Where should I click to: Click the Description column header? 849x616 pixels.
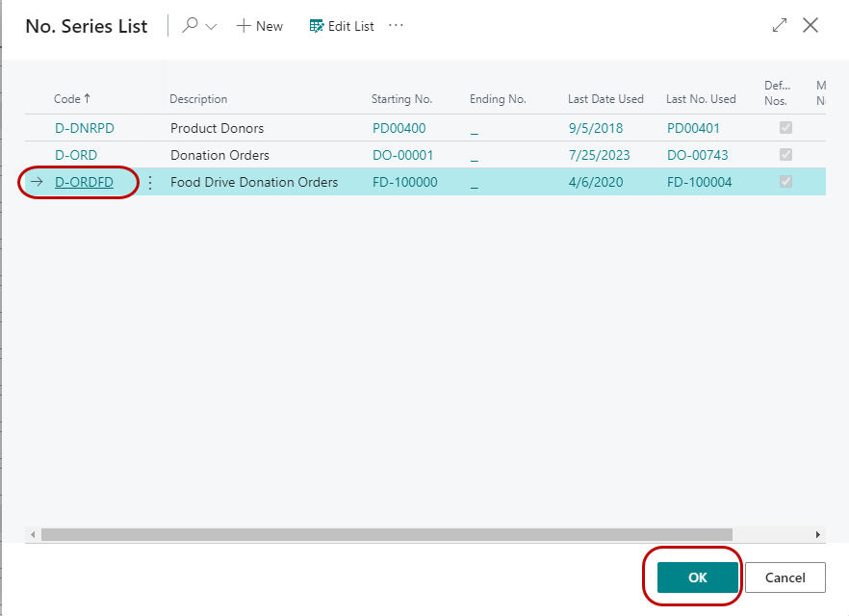pyautogui.click(x=198, y=99)
